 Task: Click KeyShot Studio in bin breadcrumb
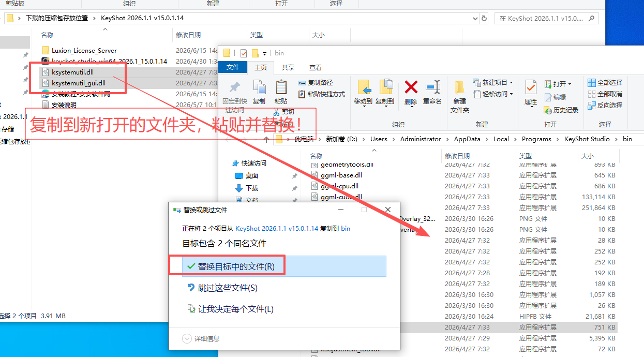[587, 139]
